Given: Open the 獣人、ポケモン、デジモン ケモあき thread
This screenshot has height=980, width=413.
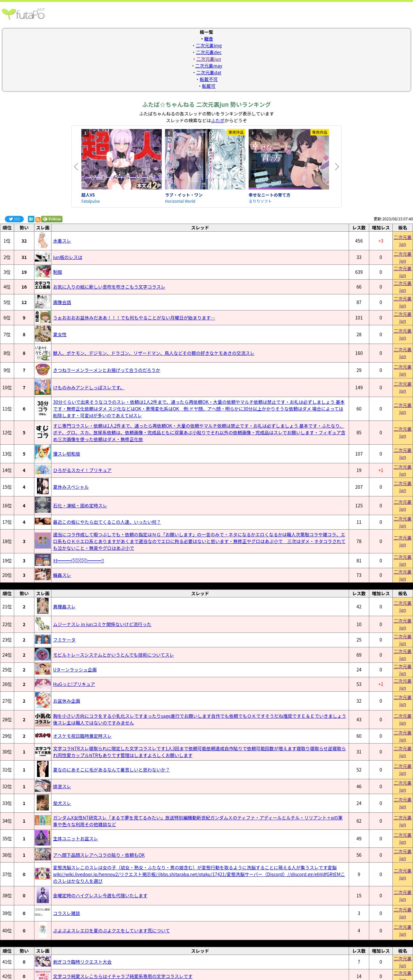Looking at the screenshot, I should [154, 353].
